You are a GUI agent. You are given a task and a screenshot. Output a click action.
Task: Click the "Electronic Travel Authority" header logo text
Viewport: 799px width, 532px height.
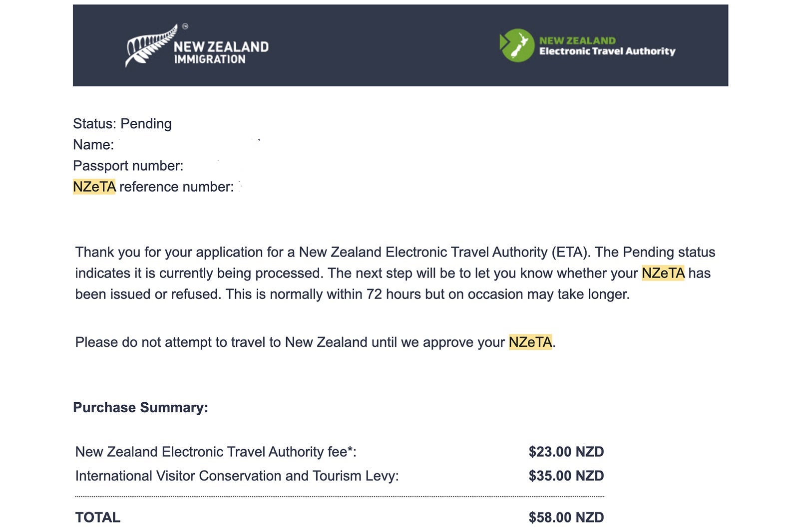coord(607,51)
